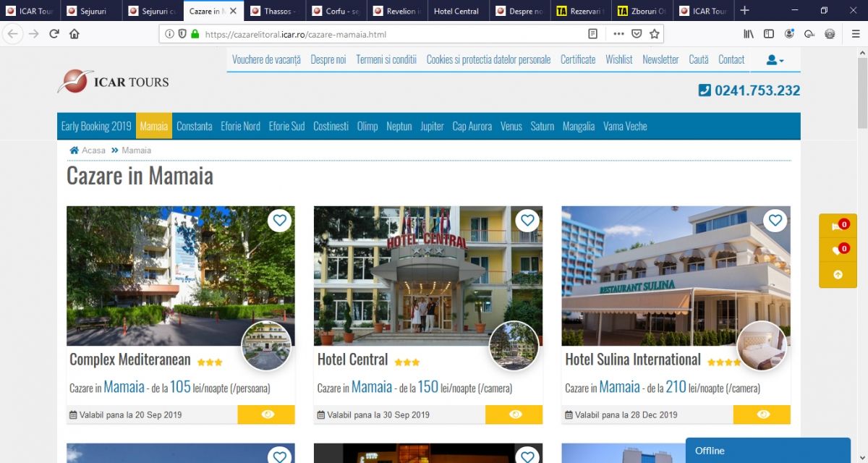View details for Hotel Central eye button

(514, 415)
